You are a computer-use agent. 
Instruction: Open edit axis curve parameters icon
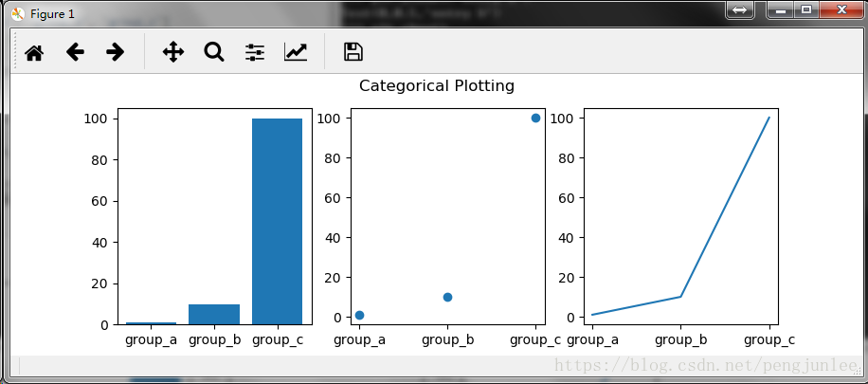point(296,53)
